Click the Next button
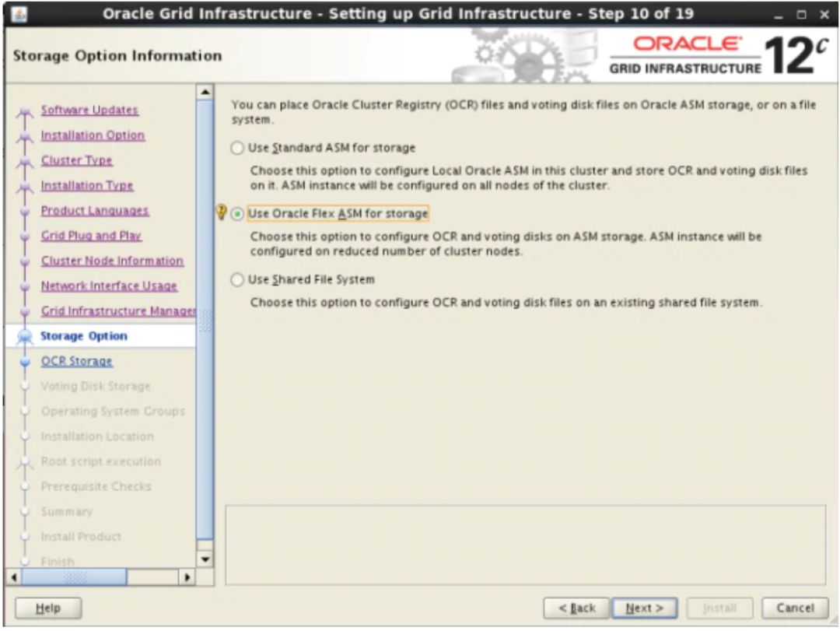This screenshot has width=840, height=631. pyautogui.click(x=644, y=608)
